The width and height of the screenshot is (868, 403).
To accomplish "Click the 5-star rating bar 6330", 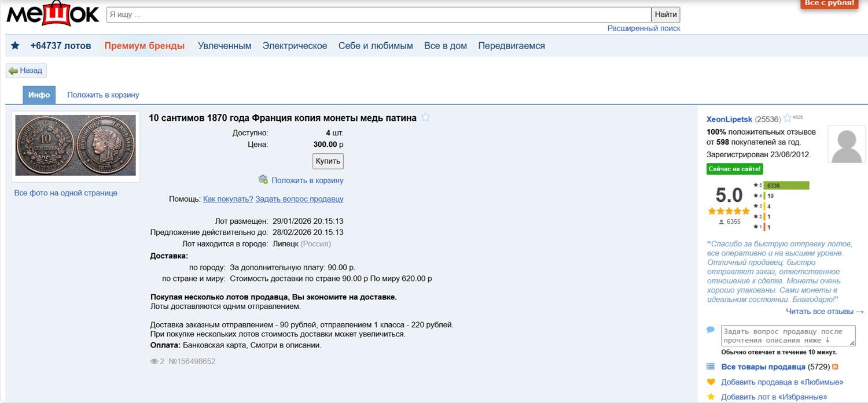I will point(786,186).
